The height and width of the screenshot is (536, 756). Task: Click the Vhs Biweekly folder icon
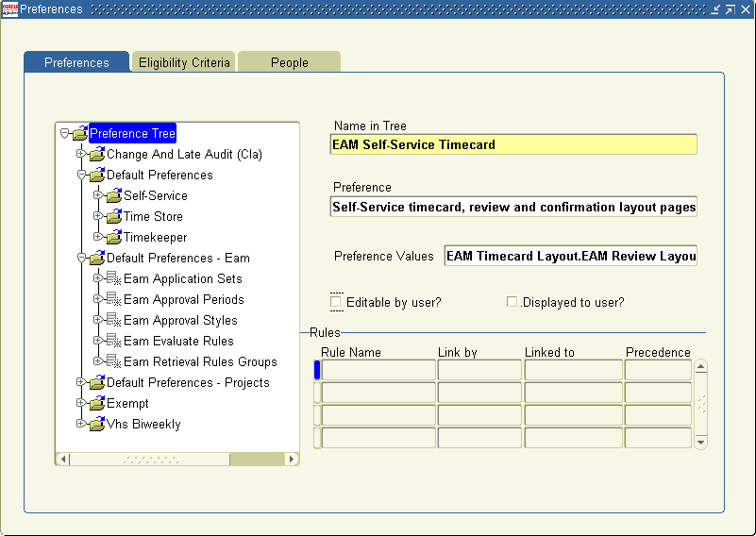[97, 423]
